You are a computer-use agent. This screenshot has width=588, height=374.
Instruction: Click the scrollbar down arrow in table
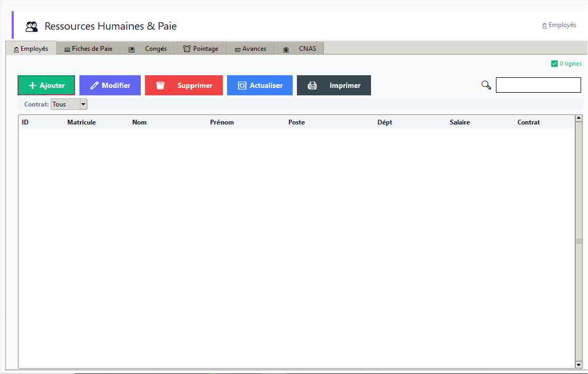(578, 364)
